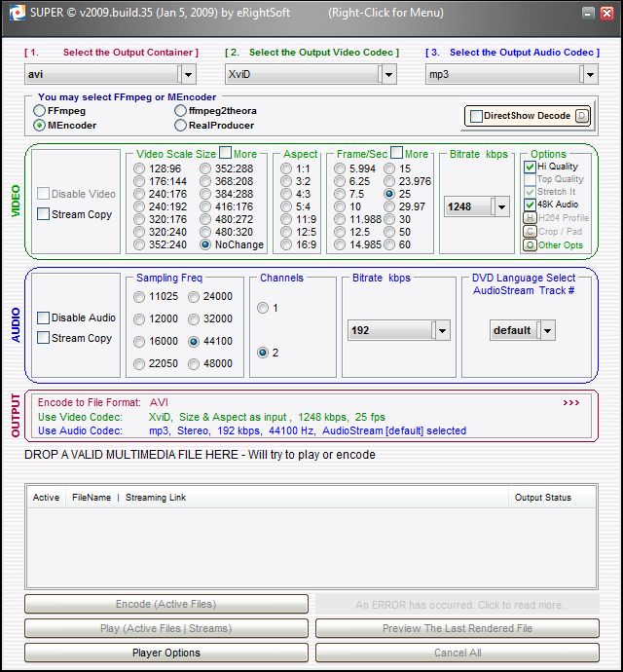Click the Active column header

click(47, 498)
